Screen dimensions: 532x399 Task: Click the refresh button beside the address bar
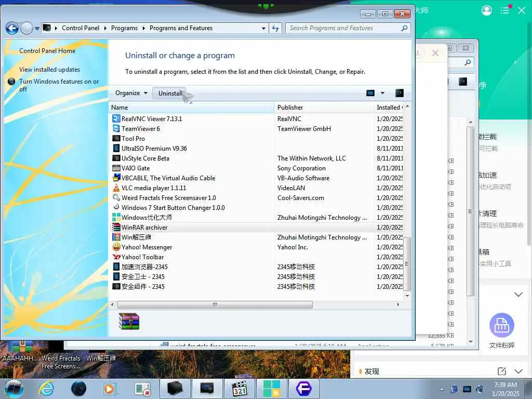[x=275, y=29]
